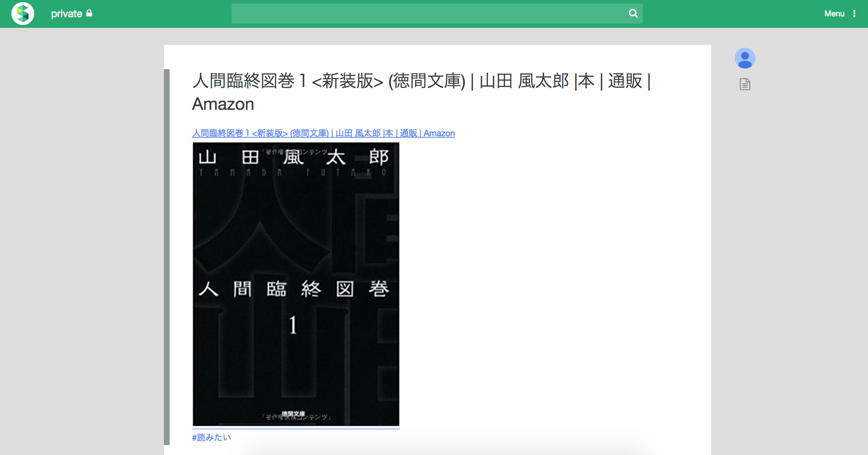Click the #読みたい hashtag link
This screenshot has height=455, width=868.
[x=212, y=437]
